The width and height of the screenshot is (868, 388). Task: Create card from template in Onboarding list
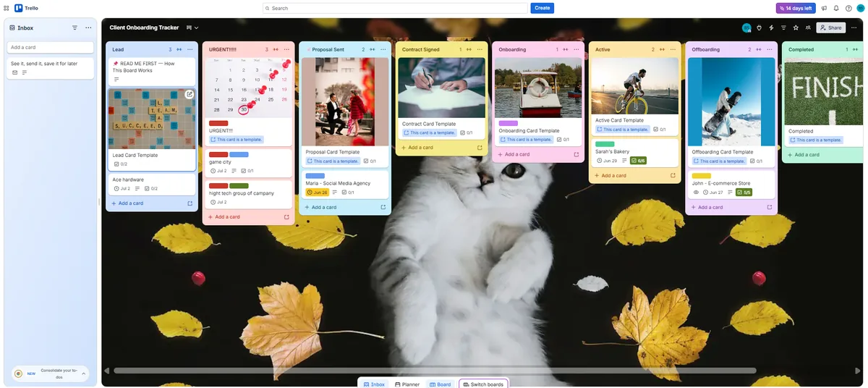(x=576, y=154)
